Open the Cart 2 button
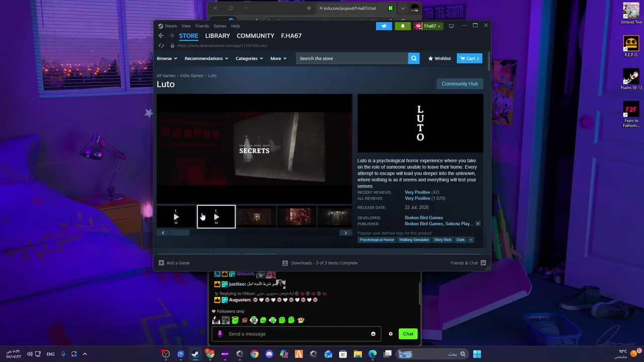The width and height of the screenshot is (644, 362). click(469, 58)
